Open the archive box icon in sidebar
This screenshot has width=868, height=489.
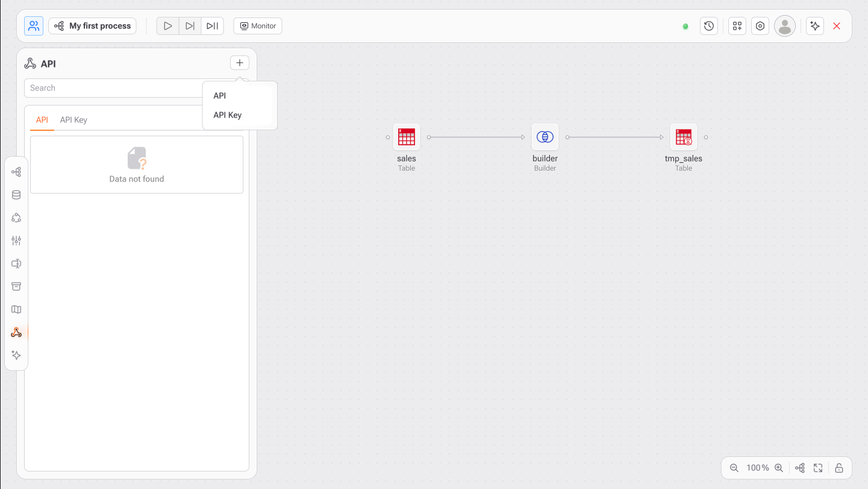click(16, 286)
